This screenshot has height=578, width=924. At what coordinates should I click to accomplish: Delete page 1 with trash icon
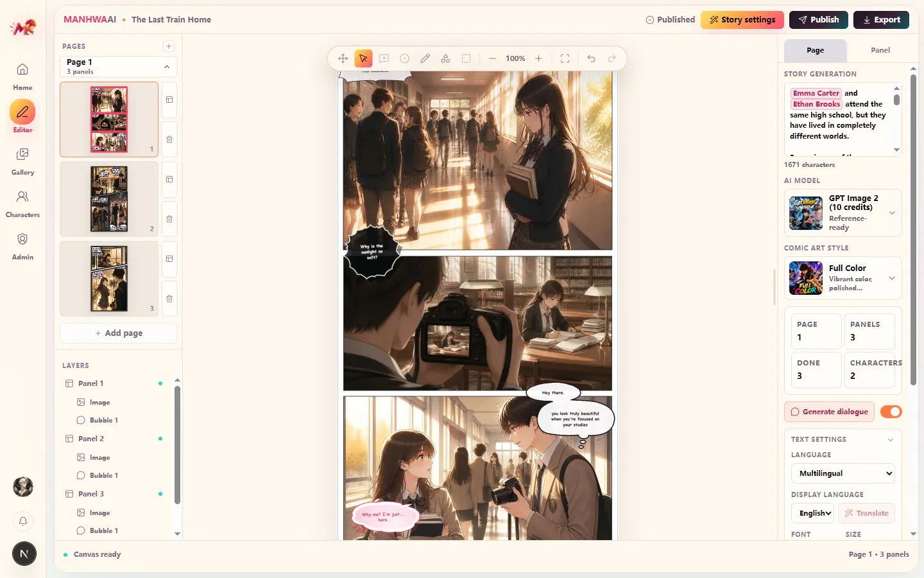click(x=169, y=139)
